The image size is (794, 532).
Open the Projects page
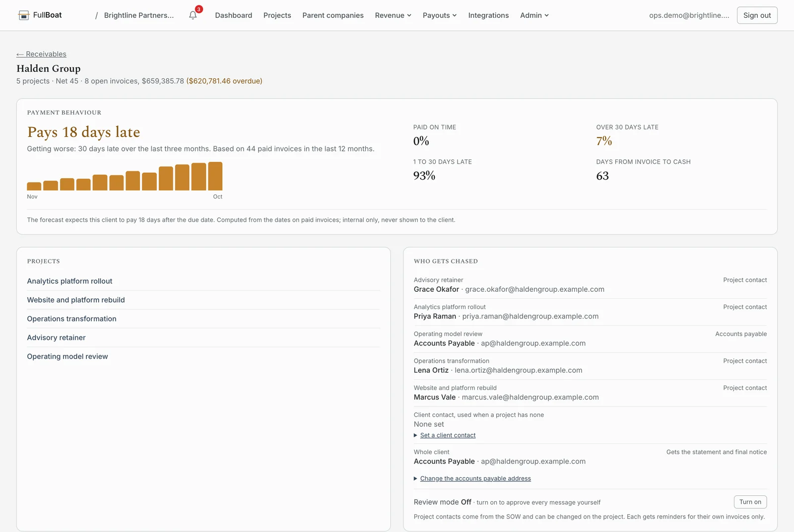click(x=277, y=15)
